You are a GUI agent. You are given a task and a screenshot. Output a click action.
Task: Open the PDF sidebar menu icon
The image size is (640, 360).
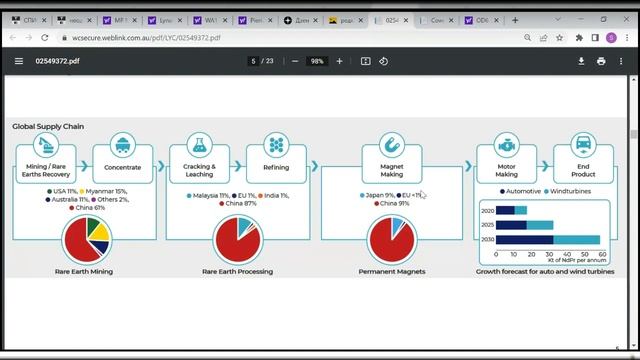point(19,61)
